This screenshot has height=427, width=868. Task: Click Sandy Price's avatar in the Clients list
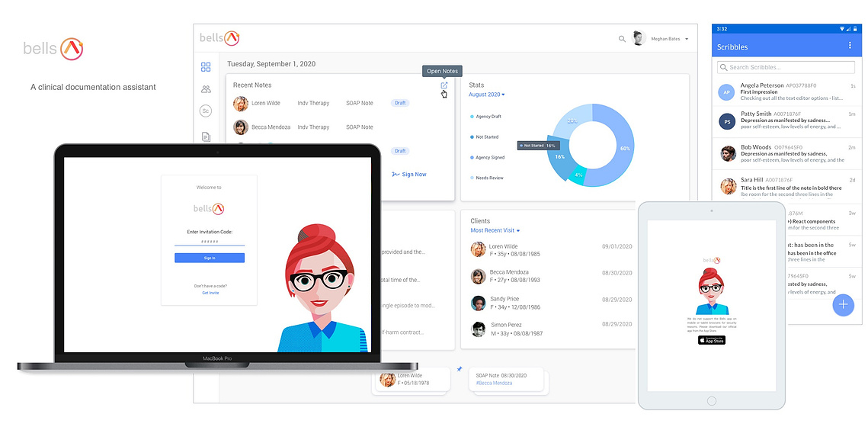479,303
